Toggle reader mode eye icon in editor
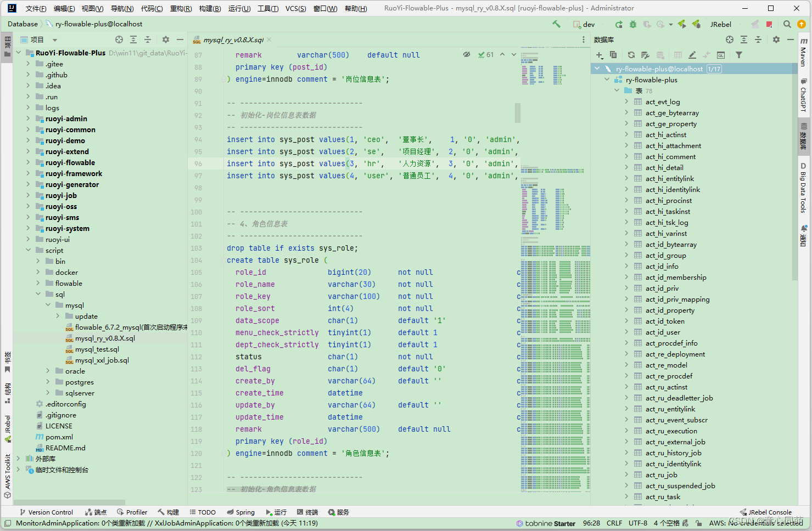Screen dimensions: 812x531 coord(467,54)
